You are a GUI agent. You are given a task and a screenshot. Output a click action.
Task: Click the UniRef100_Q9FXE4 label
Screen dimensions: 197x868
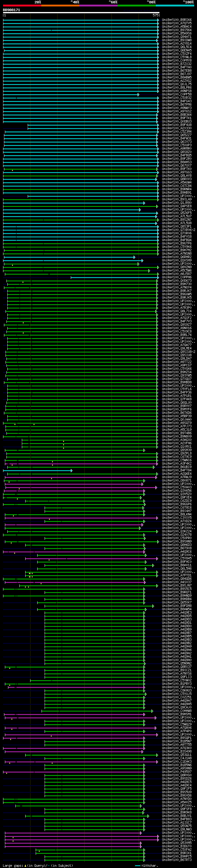pos(177,498)
